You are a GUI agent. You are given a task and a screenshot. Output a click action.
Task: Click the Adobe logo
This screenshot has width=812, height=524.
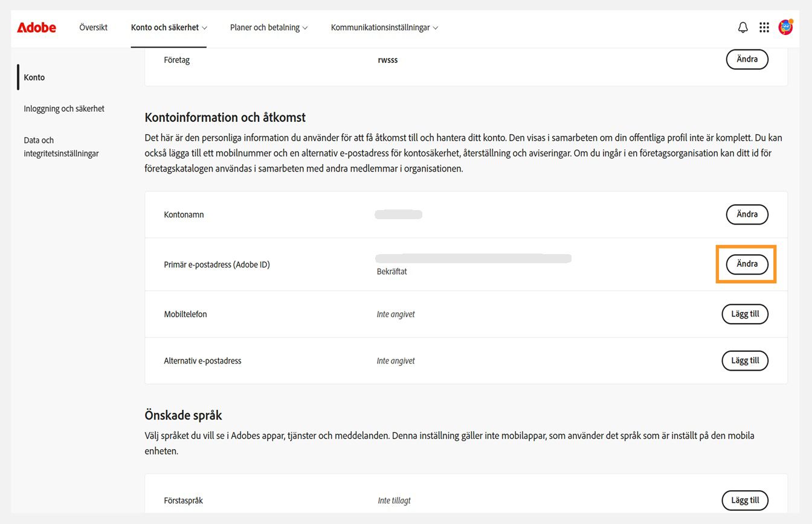pos(36,27)
